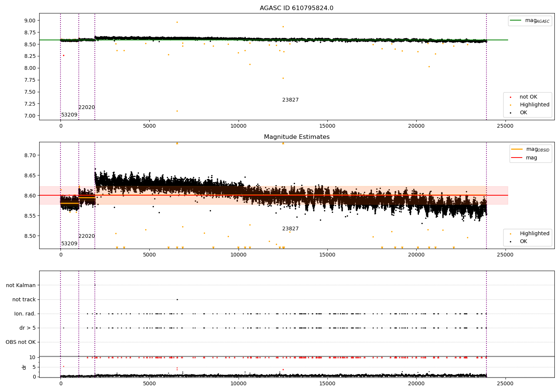The image size is (560, 392).
Task: Click the 5000 x-axis tick under the top plot
Action: 149,126
